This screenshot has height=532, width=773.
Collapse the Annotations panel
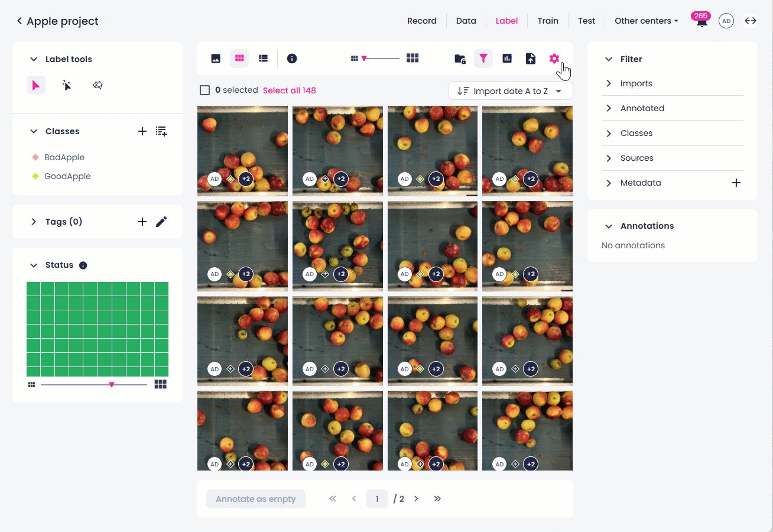coord(609,226)
